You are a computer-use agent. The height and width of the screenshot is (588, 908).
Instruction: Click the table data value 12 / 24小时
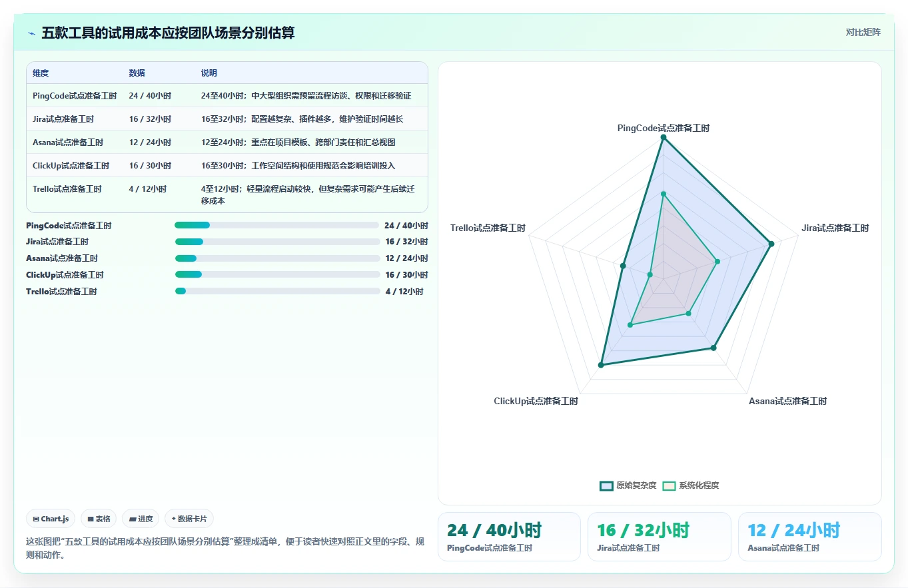(x=151, y=143)
